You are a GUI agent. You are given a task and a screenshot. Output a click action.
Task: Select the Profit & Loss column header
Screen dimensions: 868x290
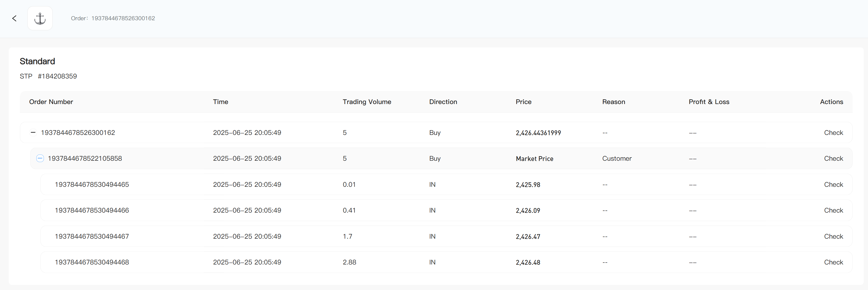pyautogui.click(x=709, y=102)
